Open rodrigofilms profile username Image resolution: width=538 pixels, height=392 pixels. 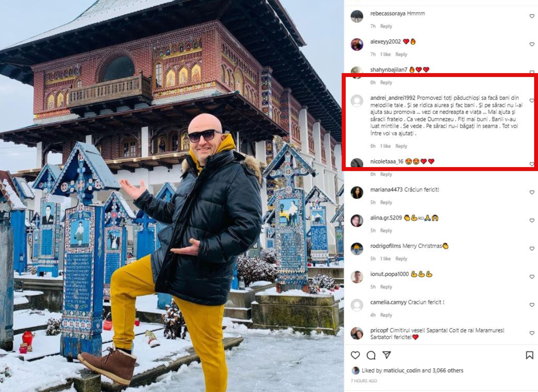point(385,246)
